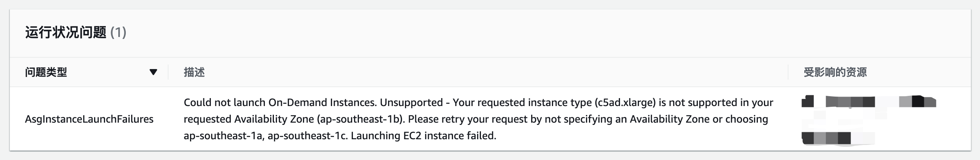Click the issue count (1) next to title

(118, 32)
